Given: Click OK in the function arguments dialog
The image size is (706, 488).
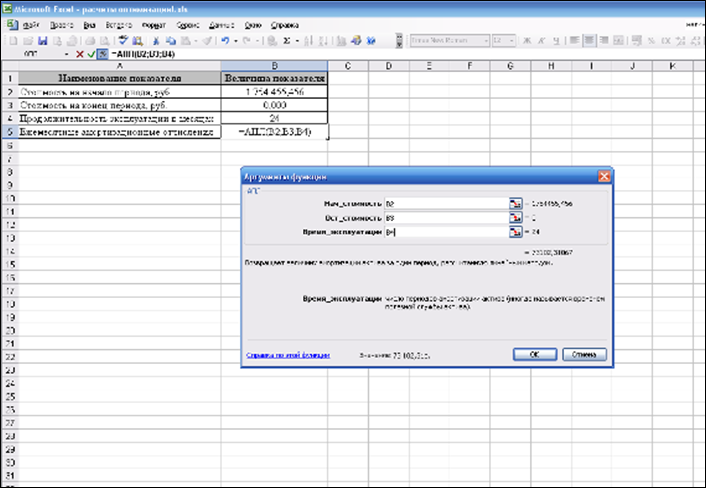Looking at the screenshot, I should tap(535, 354).
